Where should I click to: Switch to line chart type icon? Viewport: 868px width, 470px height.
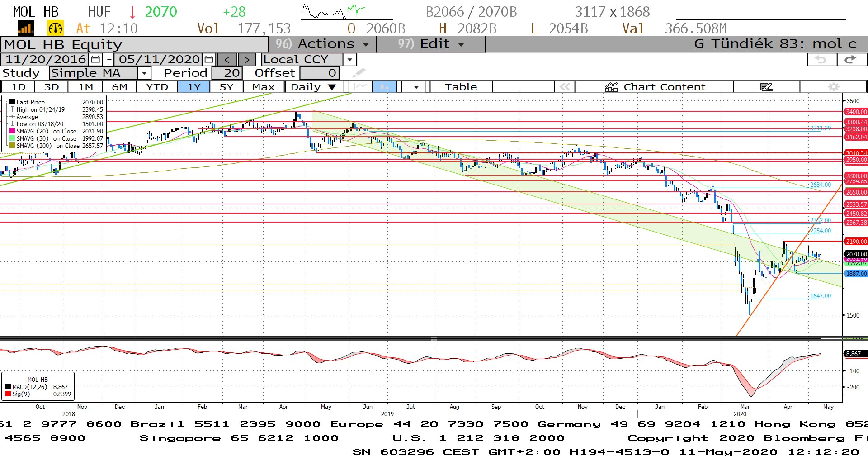point(360,86)
